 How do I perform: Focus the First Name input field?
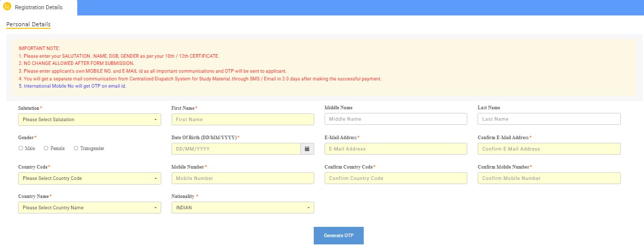pyautogui.click(x=242, y=120)
